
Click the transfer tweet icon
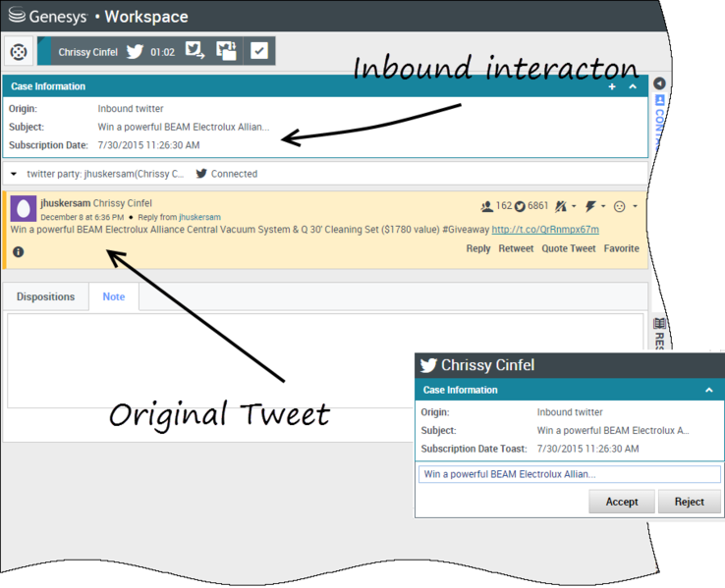[x=195, y=51]
